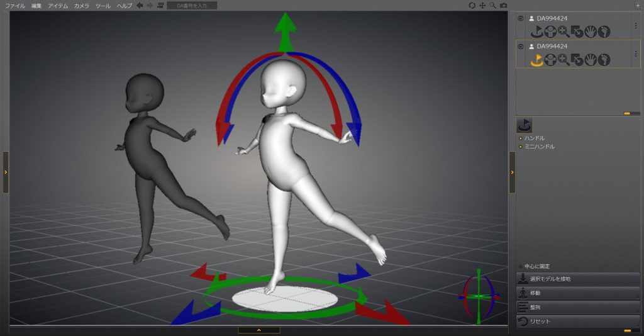Open the ファイル menu
This screenshot has width=644, height=336.
click(15, 5)
